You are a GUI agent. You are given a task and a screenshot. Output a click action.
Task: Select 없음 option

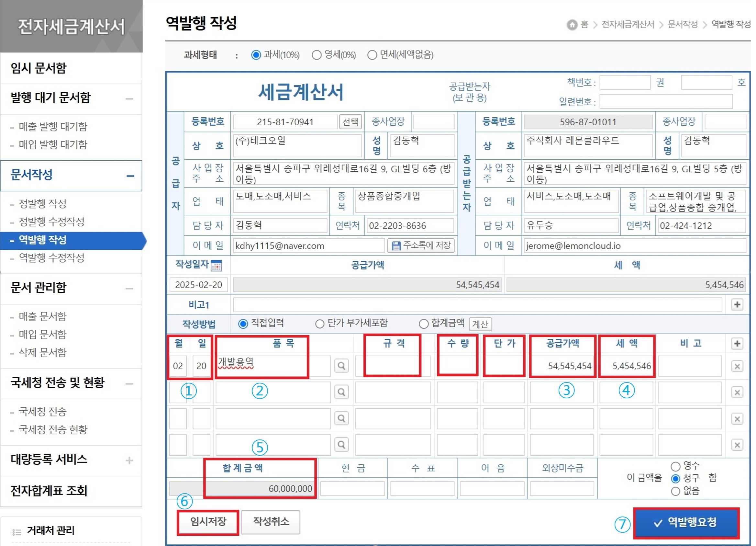675,491
